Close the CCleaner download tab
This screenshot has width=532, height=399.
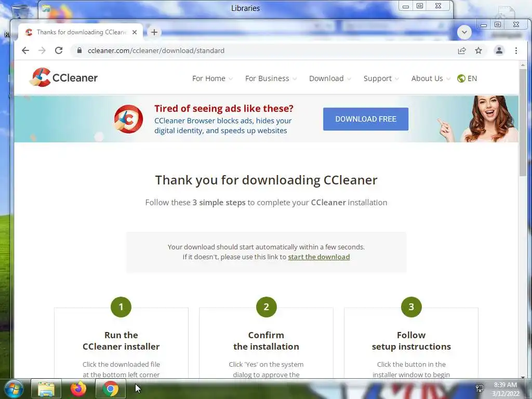(x=135, y=32)
